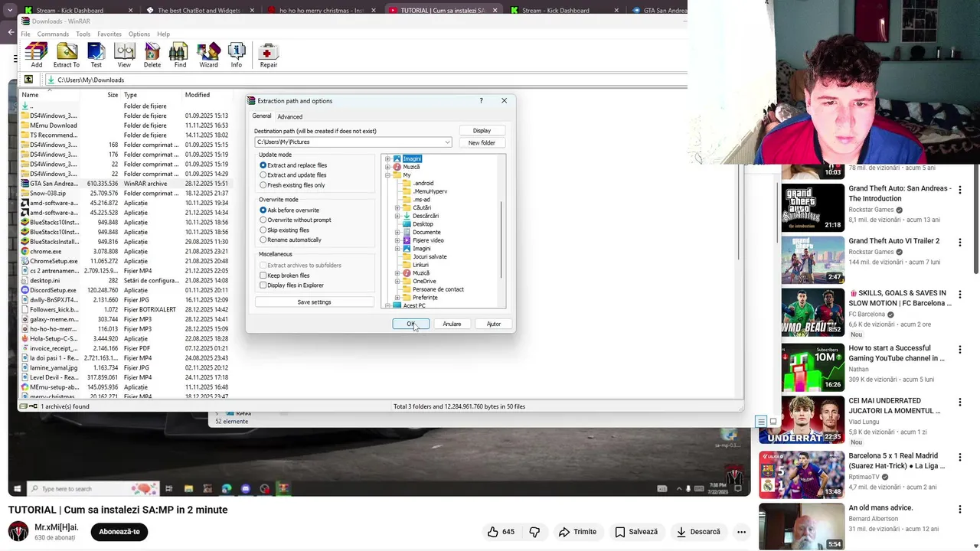Click the Mr.xMi[H]ai channel avatar

[18, 532]
